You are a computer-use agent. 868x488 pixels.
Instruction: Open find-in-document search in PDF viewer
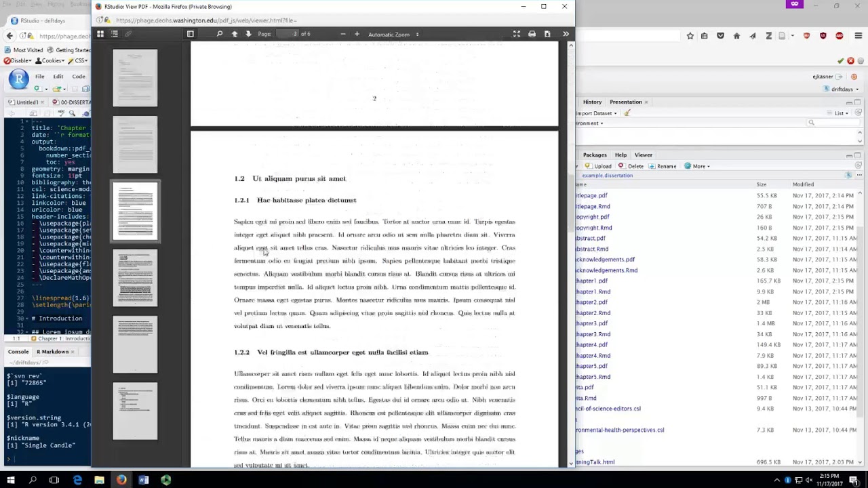(219, 34)
